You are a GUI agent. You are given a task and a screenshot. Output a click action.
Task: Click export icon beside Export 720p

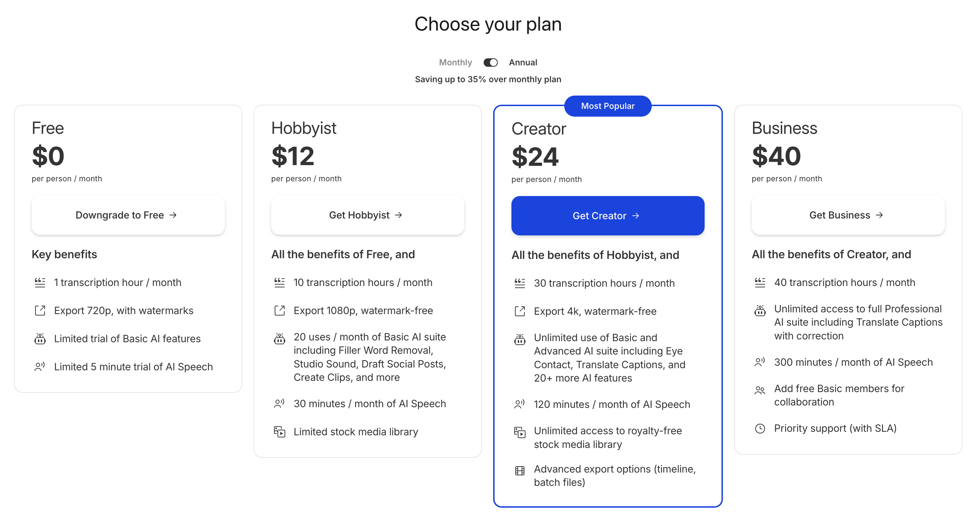click(40, 311)
